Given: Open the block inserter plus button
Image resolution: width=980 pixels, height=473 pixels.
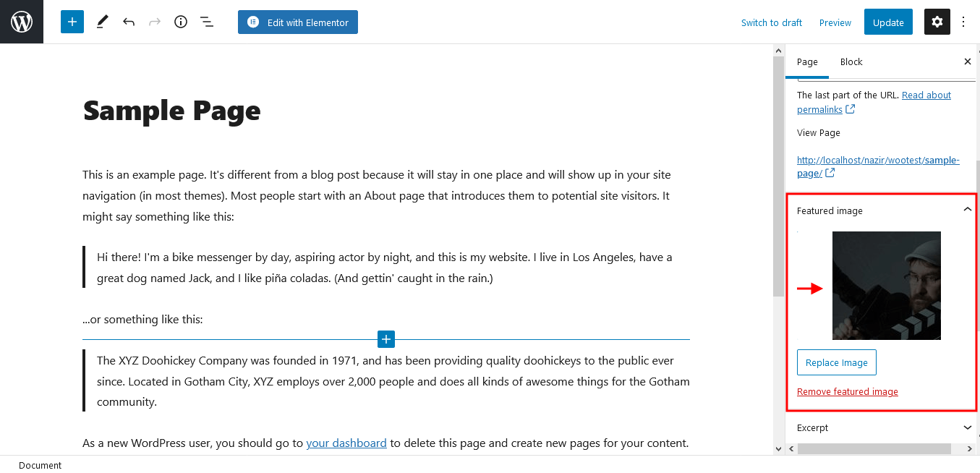Looking at the screenshot, I should (72, 22).
